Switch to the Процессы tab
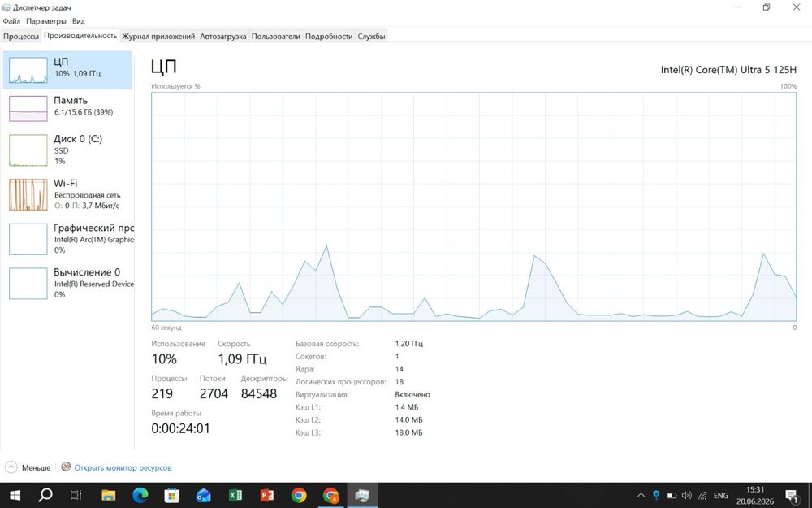The height and width of the screenshot is (508, 812). coord(21,37)
